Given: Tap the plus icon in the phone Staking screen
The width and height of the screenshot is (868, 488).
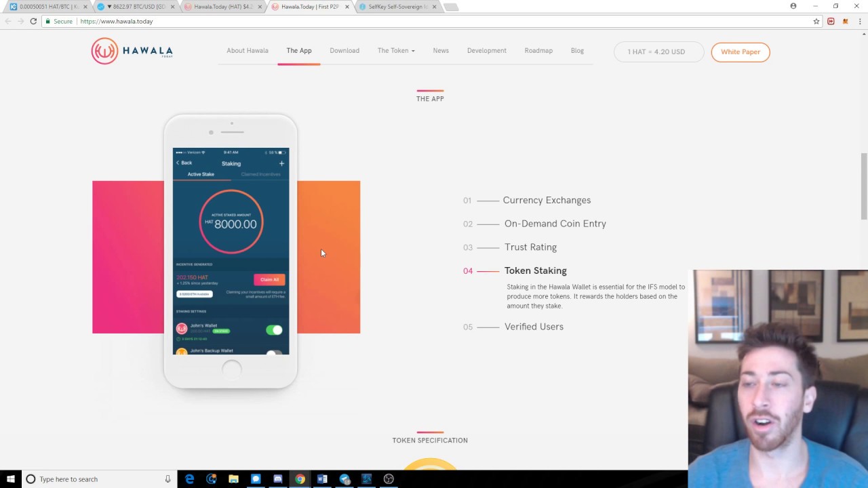Looking at the screenshot, I should click(281, 163).
